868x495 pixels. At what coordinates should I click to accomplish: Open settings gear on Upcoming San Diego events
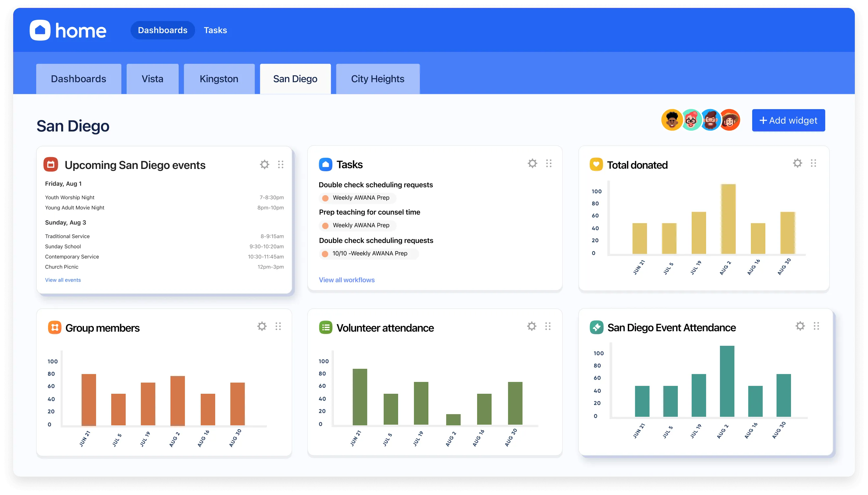(x=264, y=165)
